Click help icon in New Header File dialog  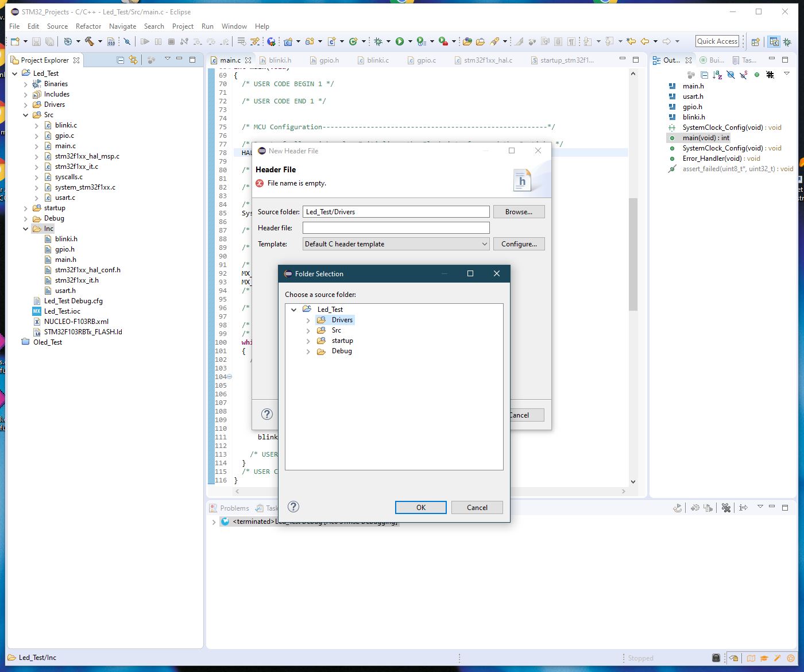coord(267,414)
